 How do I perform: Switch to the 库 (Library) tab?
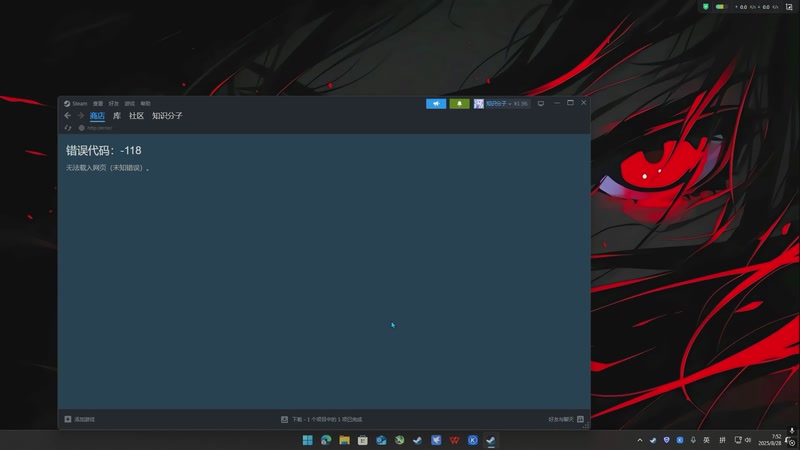(117, 116)
